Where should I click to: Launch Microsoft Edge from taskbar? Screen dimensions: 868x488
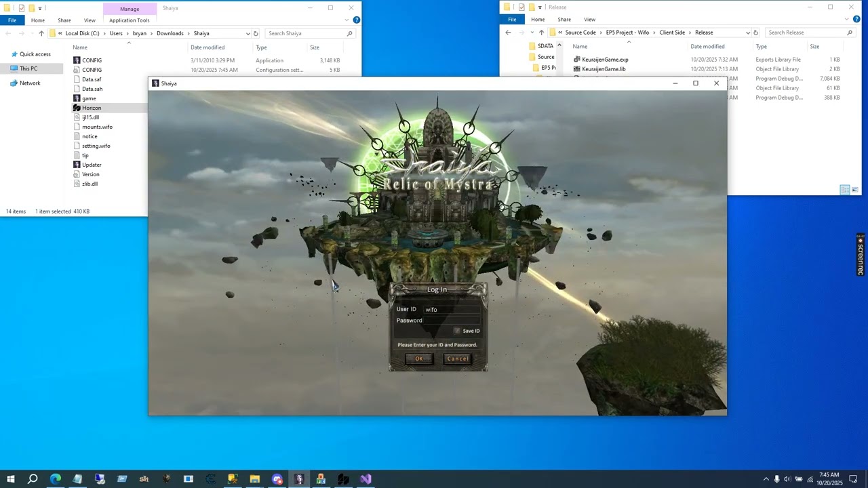point(55,479)
